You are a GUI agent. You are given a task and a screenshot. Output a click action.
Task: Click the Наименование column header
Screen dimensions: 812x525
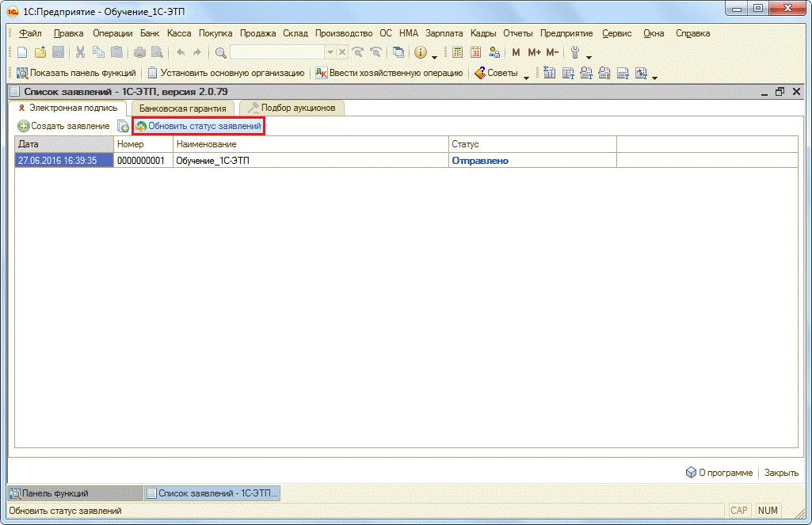(311, 144)
